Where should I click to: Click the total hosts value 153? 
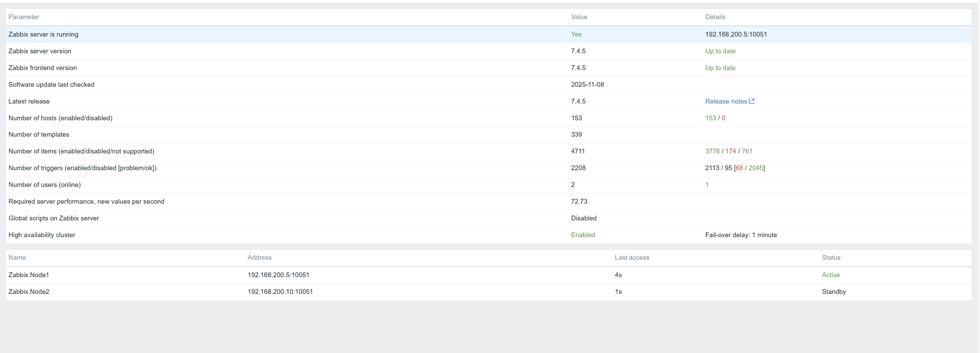coord(576,118)
